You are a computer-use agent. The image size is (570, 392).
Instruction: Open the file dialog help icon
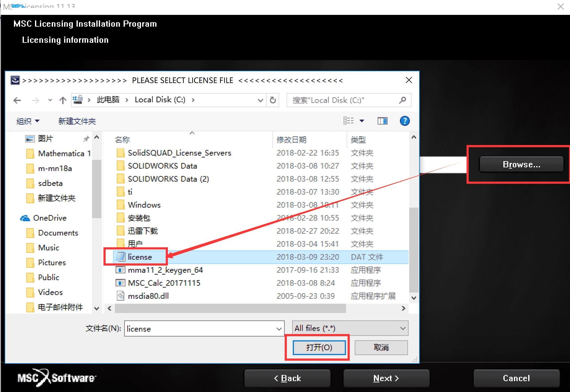[x=405, y=121]
